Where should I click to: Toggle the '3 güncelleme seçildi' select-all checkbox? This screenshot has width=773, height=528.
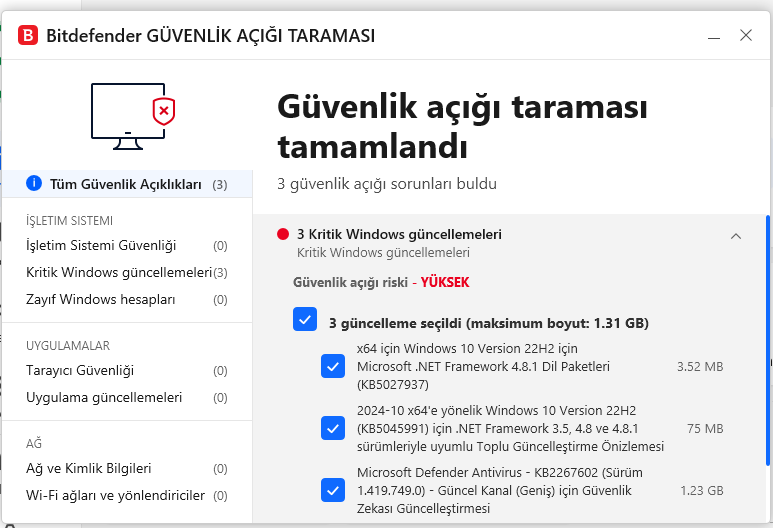[305, 319]
